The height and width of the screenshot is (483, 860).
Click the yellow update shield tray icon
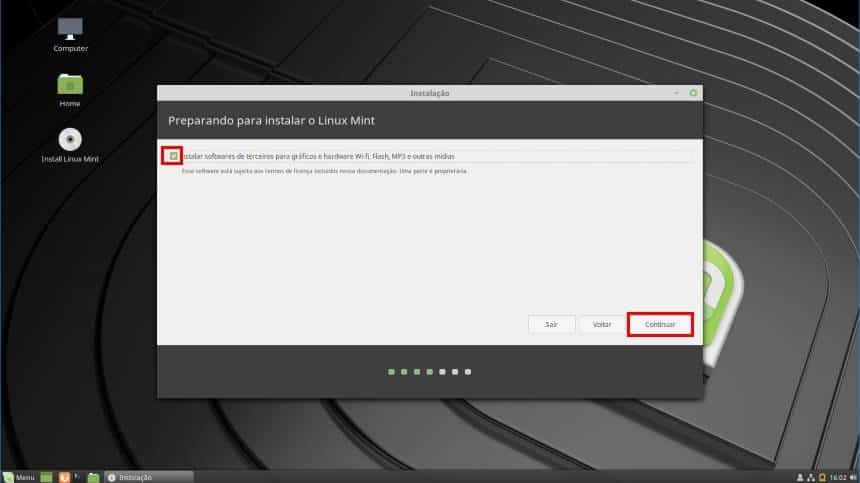tap(822, 478)
